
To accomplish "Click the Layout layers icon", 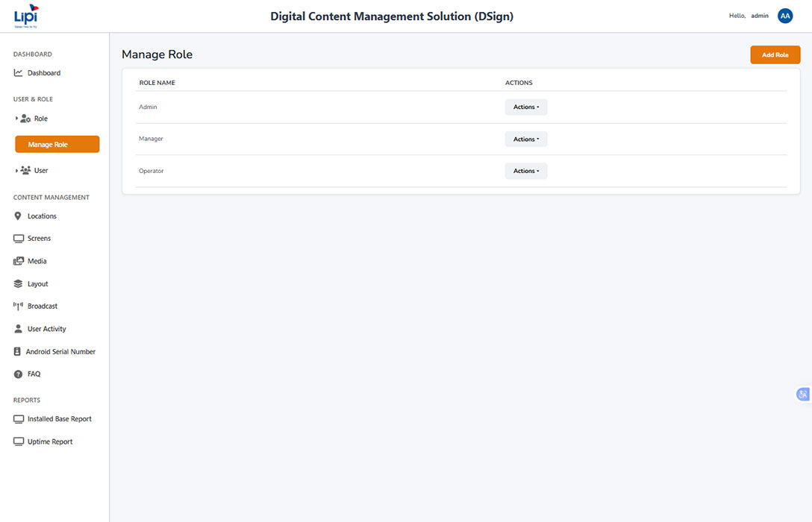I will [x=18, y=284].
